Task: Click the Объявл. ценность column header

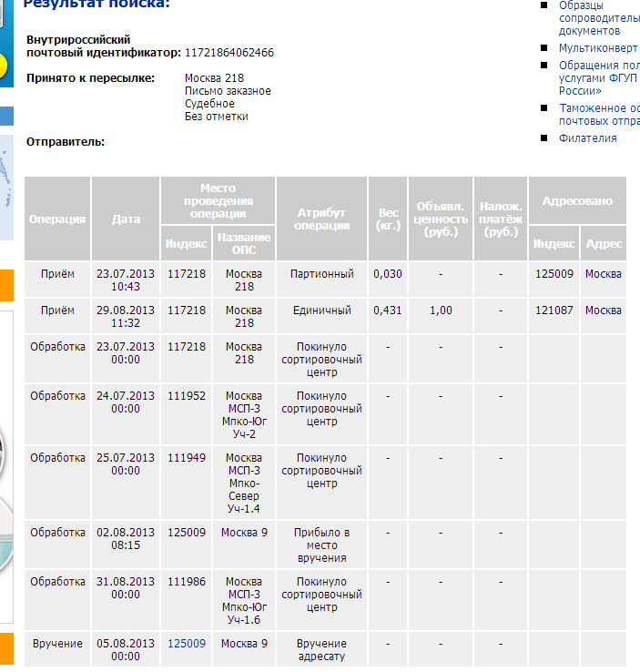Action: (441, 219)
